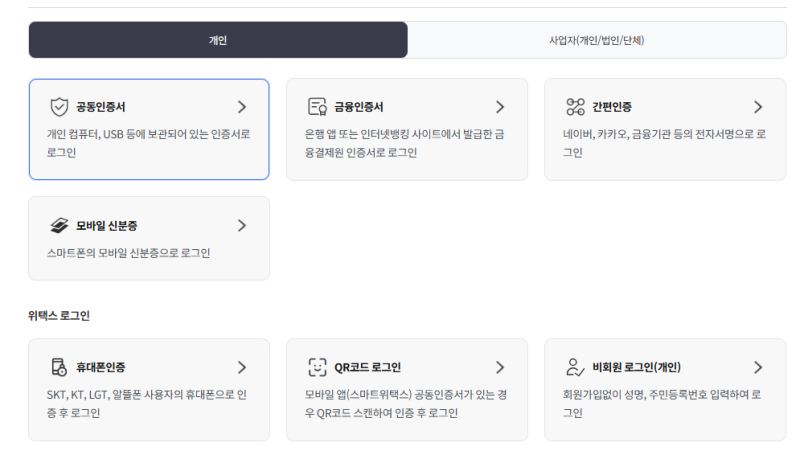800x459 pixels.
Task: Click the shield icon for 공동인증서
Action: click(x=59, y=107)
